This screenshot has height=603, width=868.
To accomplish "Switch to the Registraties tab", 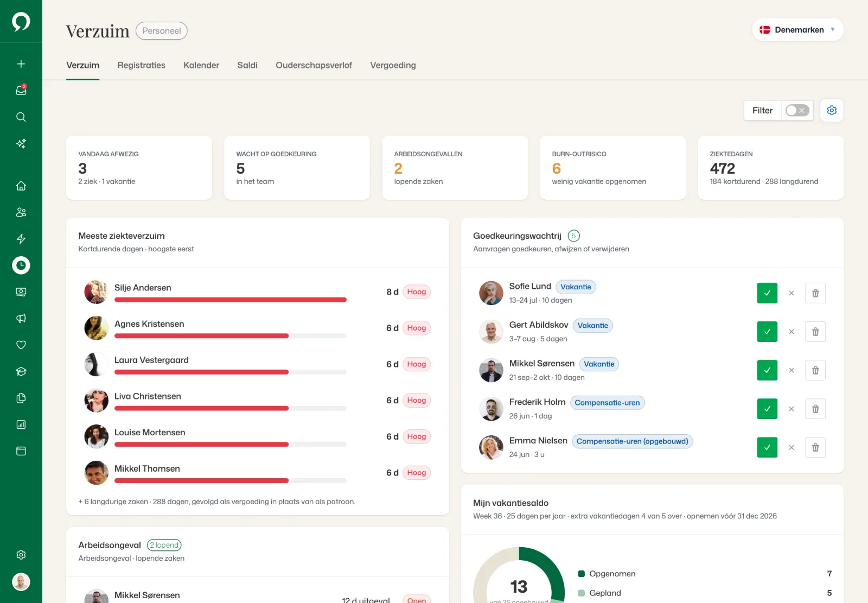I will pos(142,65).
